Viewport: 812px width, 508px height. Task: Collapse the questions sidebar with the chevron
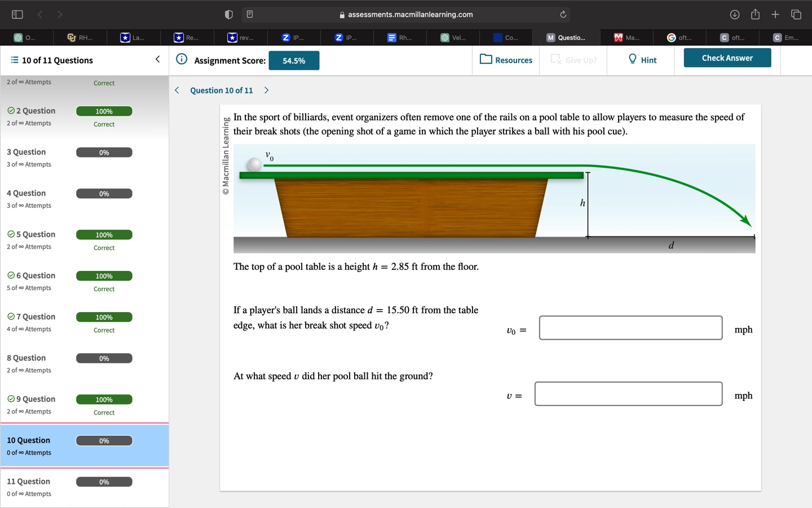[157, 59]
